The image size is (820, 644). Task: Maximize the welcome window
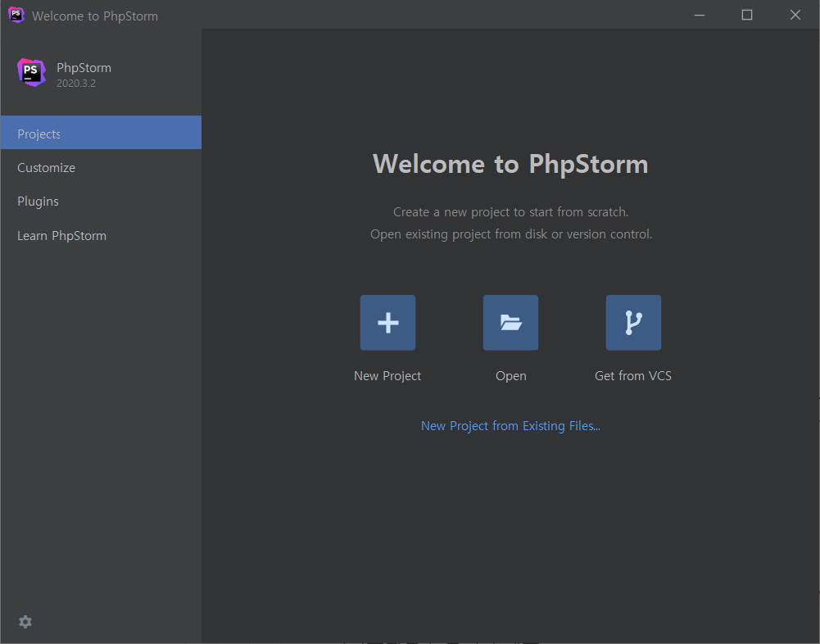[x=747, y=15]
